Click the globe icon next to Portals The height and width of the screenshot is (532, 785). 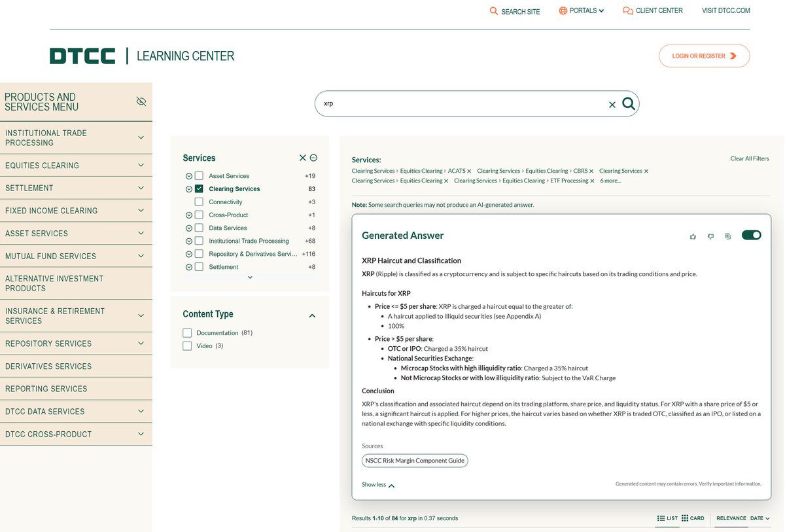click(563, 10)
